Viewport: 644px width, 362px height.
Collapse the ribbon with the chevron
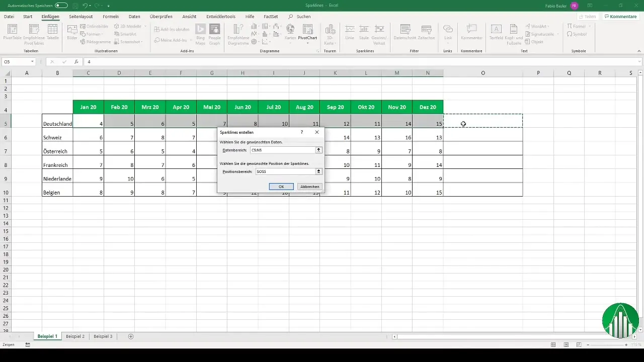click(639, 51)
